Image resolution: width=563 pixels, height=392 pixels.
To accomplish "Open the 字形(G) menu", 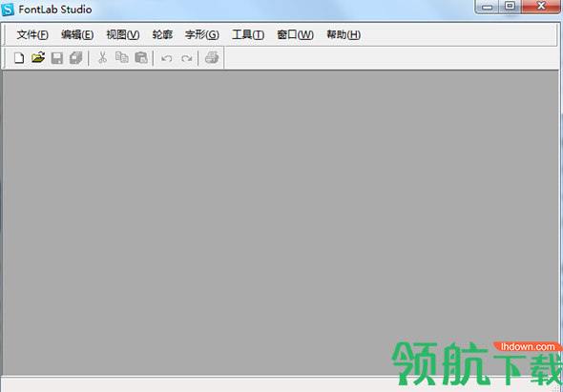I will coord(201,35).
